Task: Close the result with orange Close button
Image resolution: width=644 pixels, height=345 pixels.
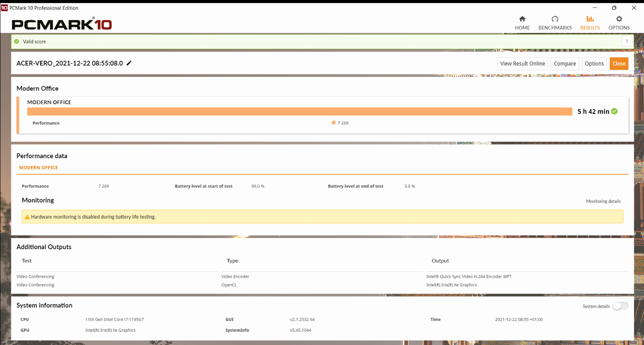Action: click(x=619, y=64)
